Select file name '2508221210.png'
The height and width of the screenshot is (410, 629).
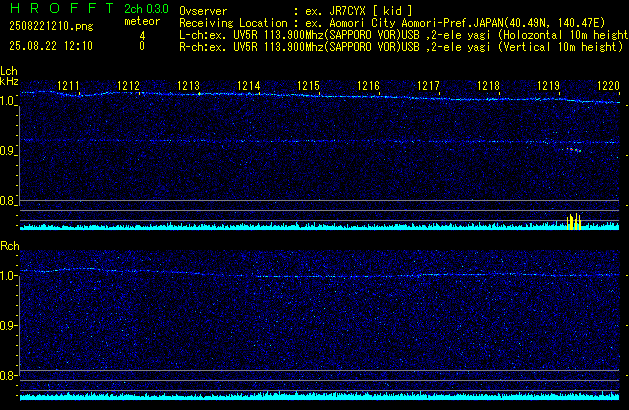point(51,26)
